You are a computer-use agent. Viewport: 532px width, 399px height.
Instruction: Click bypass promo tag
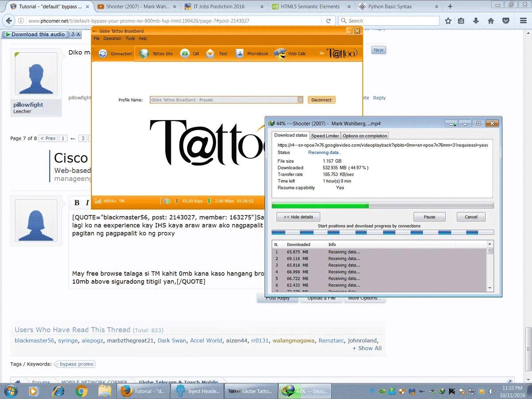point(75,364)
